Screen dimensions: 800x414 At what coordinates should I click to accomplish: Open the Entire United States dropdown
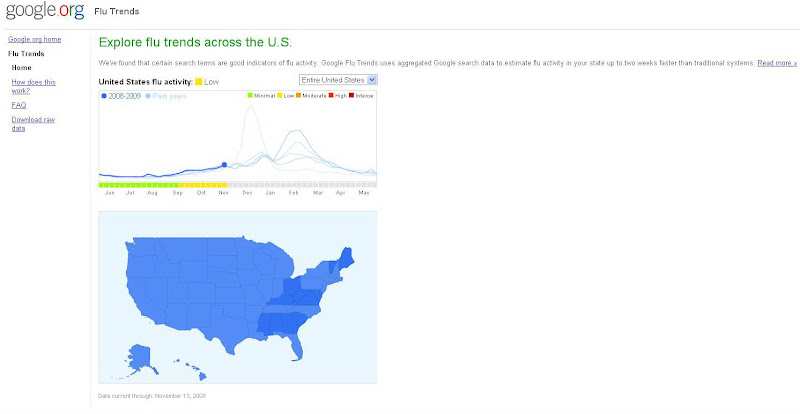(x=338, y=78)
